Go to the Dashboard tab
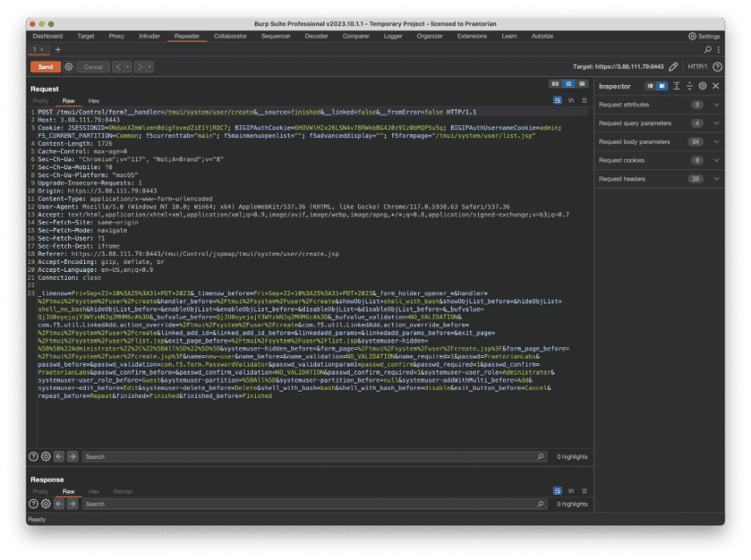The height and width of the screenshot is (560, 751). 47,36
